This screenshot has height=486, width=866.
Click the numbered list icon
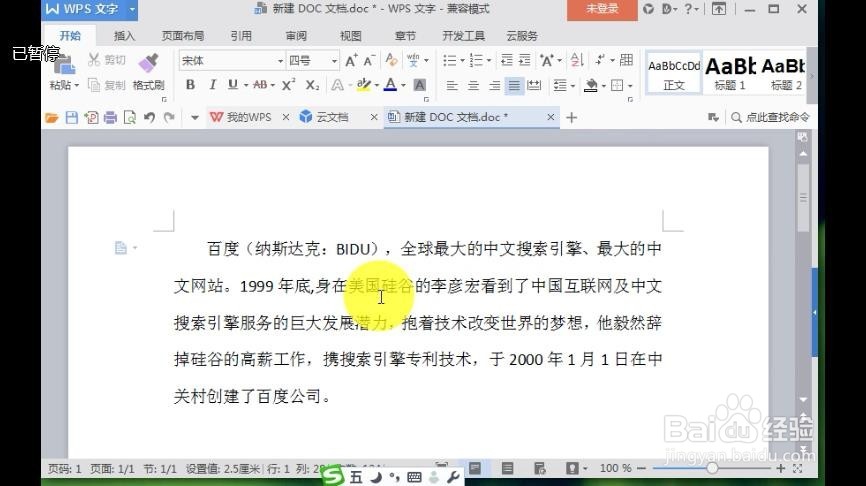(476, 60)
